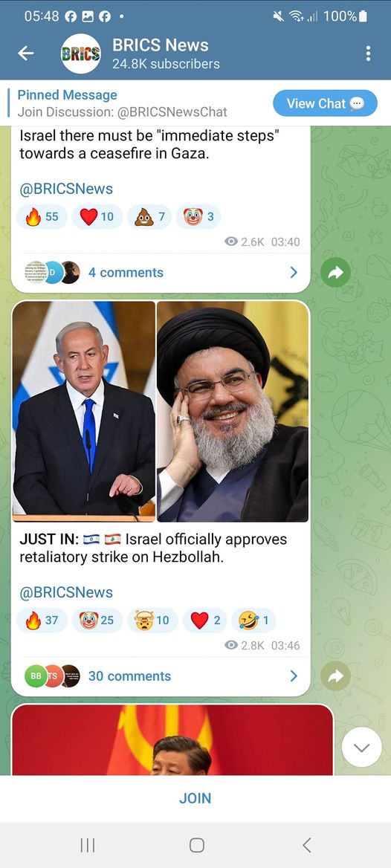The image size is (391, 868).
Task: Open the BRICS channel avatar logo
Action: 80,54
